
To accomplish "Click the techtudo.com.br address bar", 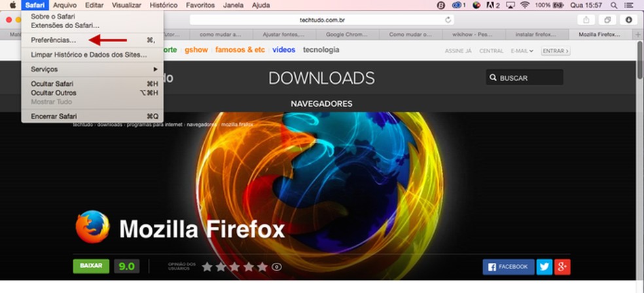I will (322, 20).
